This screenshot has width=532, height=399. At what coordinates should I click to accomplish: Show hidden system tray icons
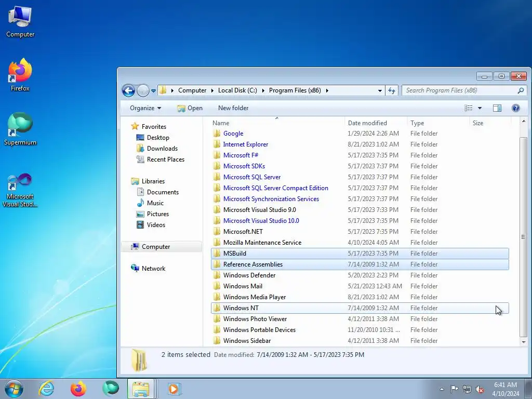442,389
